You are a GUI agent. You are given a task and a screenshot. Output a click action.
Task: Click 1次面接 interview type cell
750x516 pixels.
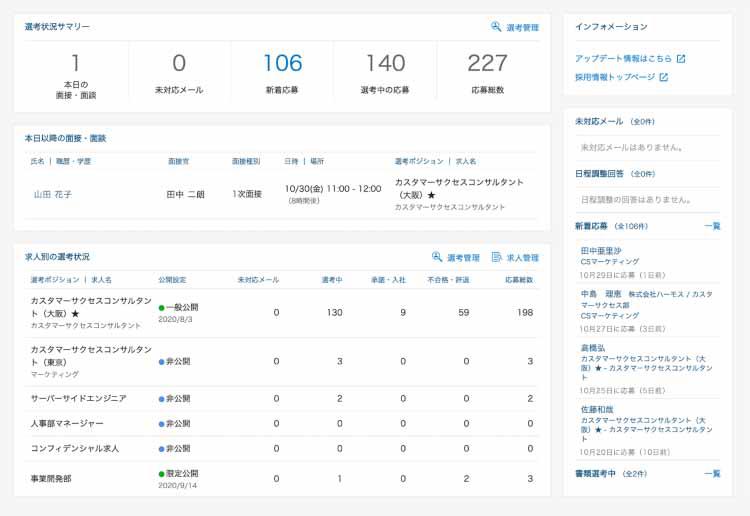(247, 194)
